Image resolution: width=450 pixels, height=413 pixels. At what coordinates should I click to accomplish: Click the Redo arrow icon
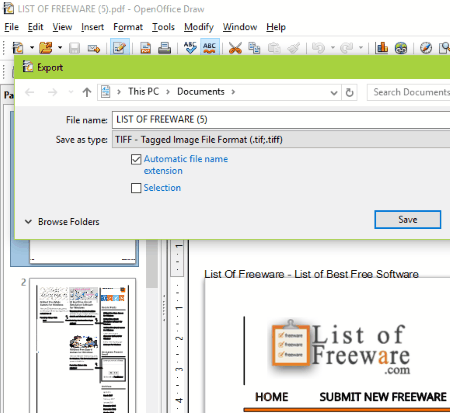[x=346, y=48]
